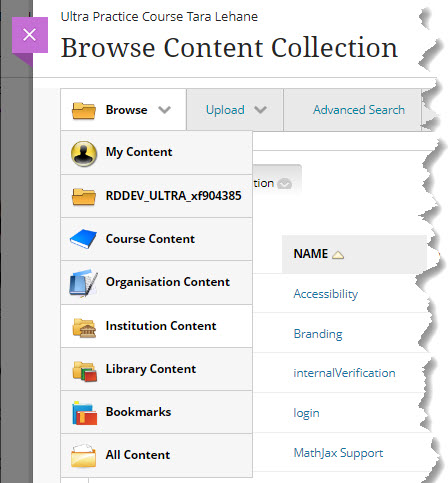This screenshot has height=483, width=448.
Task: Sort by NAME column ascending arrow
Action: [338, 255]
